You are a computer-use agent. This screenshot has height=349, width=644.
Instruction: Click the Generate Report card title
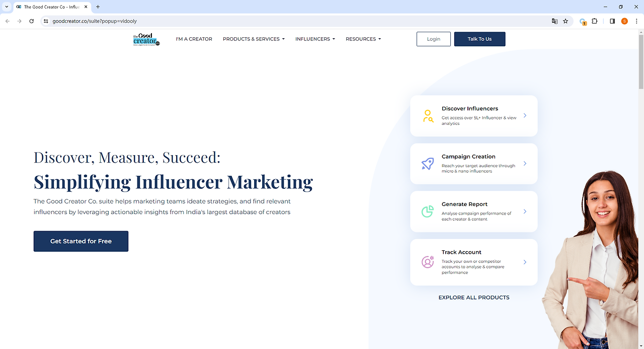click(464, 204)
